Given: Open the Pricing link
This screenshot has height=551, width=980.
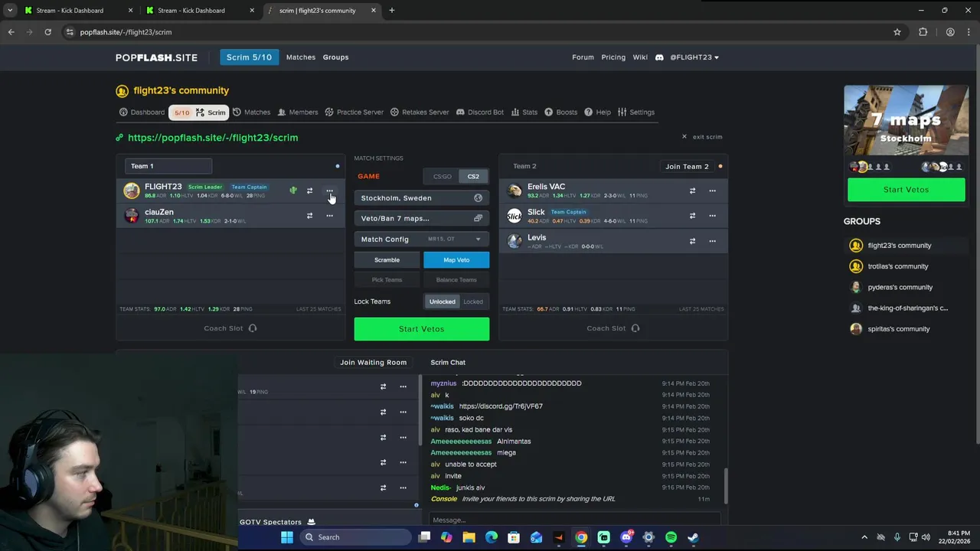Looking at the screenshot, I should point(613,57).
